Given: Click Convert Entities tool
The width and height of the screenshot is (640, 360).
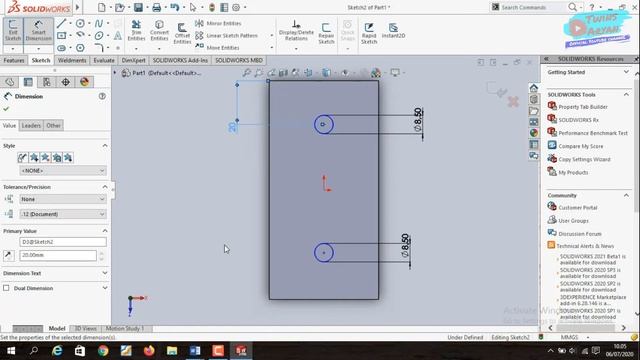Looking at the screenshot, I should [159, 31].
